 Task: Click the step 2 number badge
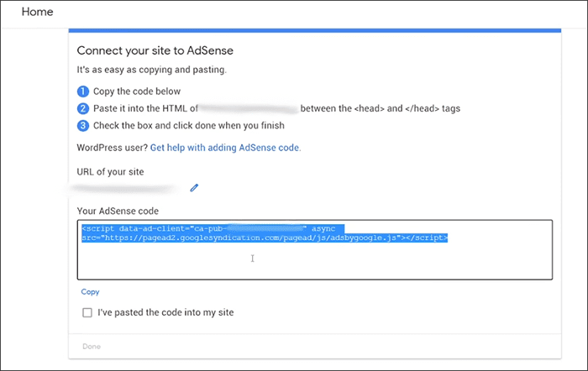[82, 108]
